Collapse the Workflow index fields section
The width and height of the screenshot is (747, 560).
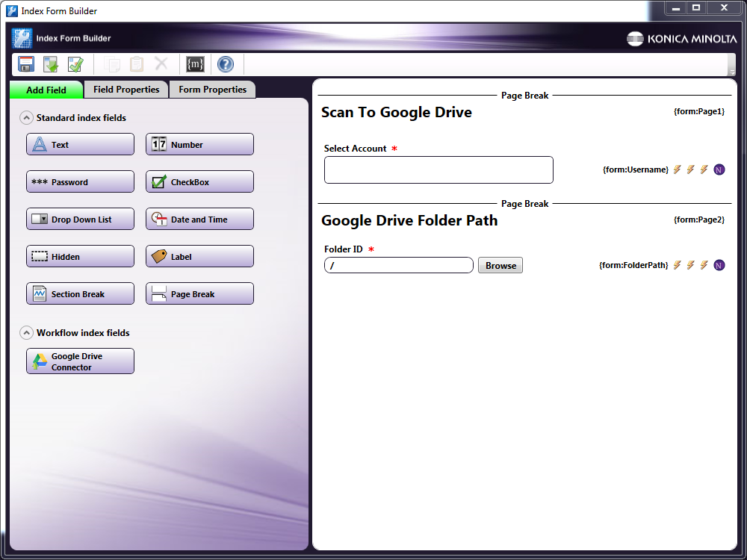coord(26,333)
